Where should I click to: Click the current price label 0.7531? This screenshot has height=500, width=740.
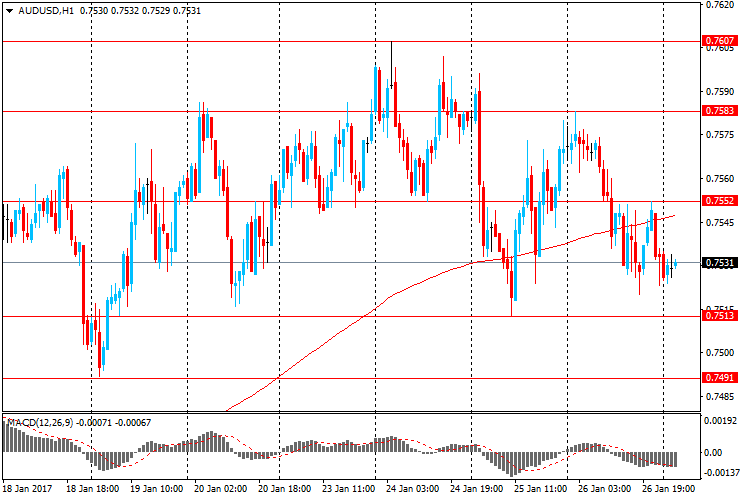tap(720, 263)
